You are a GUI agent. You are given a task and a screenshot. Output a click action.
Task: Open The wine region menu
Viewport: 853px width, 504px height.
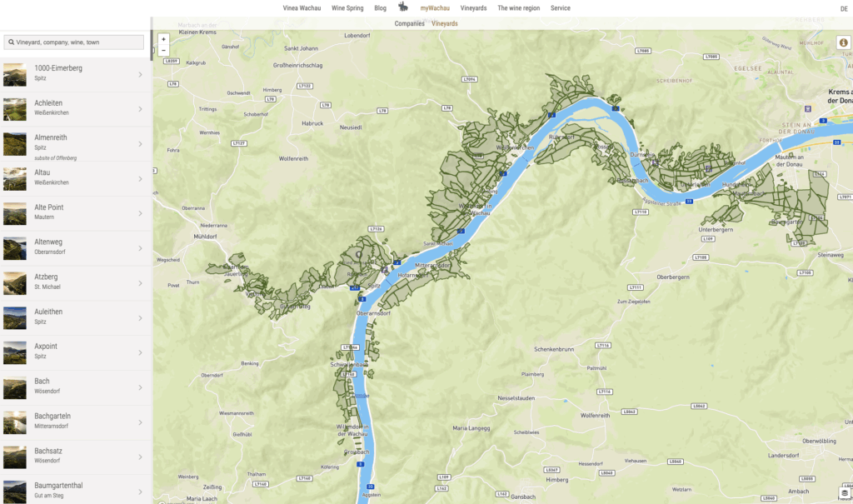(518, 8)
